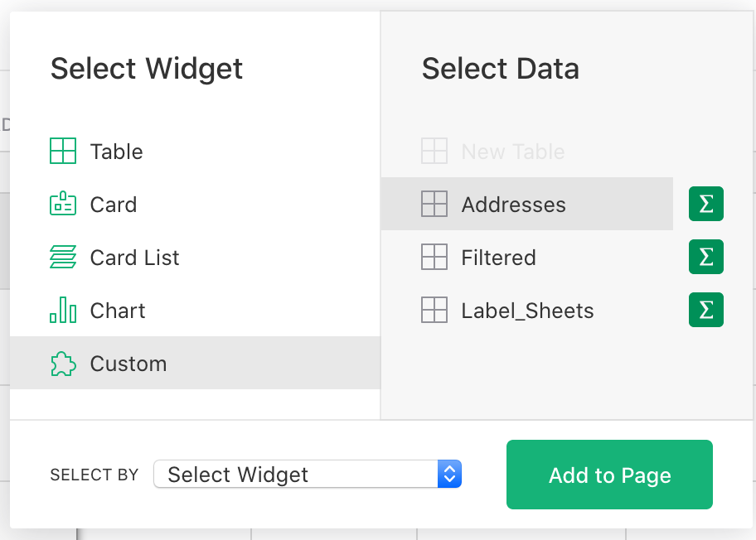756x540 pixels.
Task: Toggle summary sigma for Label_Sheets
Action: click(x=705, y=311)
